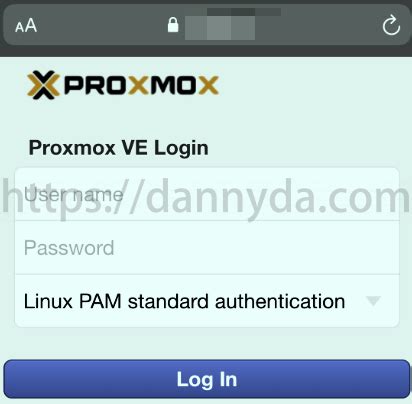412x404 pixels.
Task: Click the gold X inside PROXMOX wordmark middle
Action: [139, 85]
